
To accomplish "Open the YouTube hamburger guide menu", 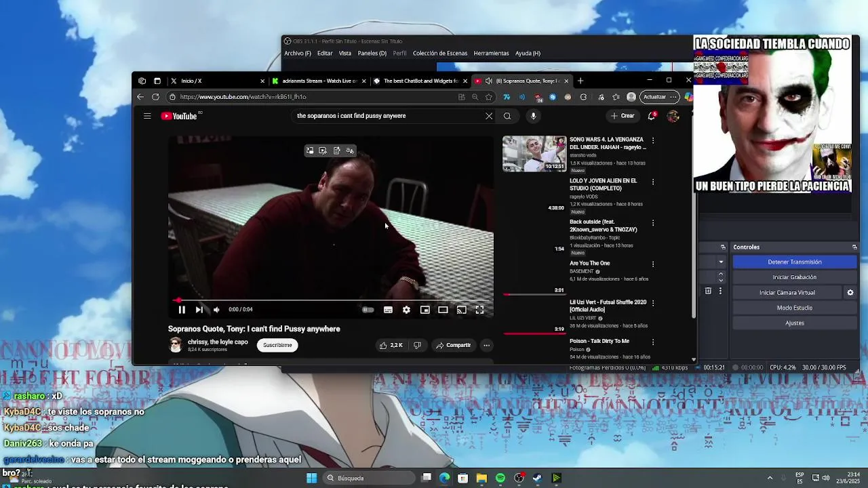I will pos(147,116).
